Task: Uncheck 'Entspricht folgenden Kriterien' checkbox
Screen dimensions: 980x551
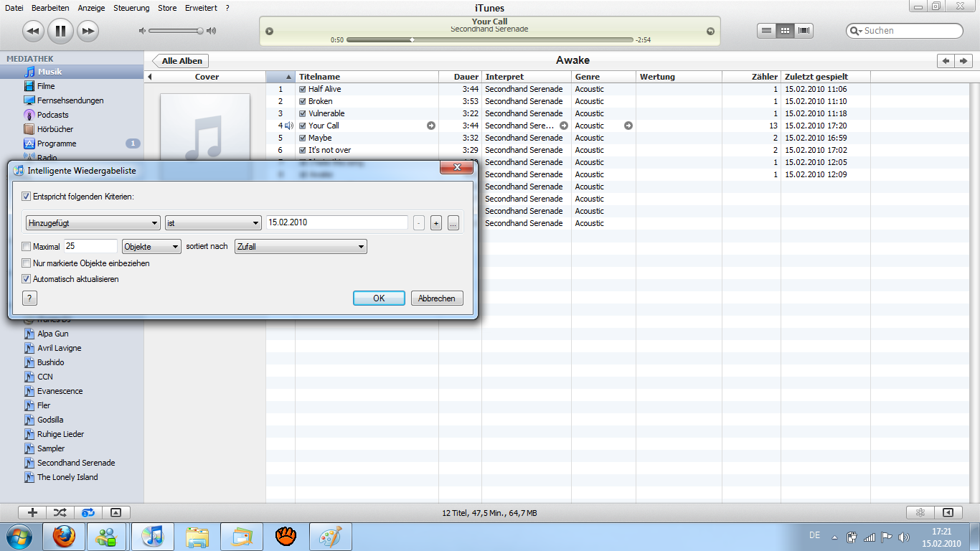Action: click(27, 197)
